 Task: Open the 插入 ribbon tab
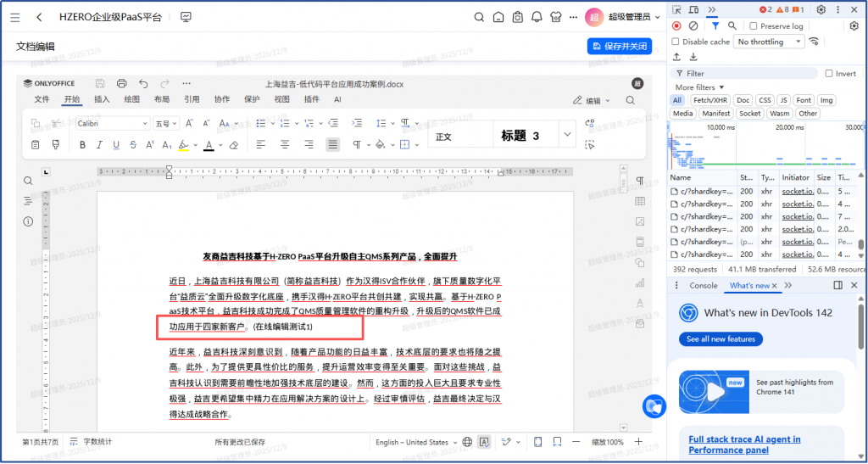click(x=102, y=100)
